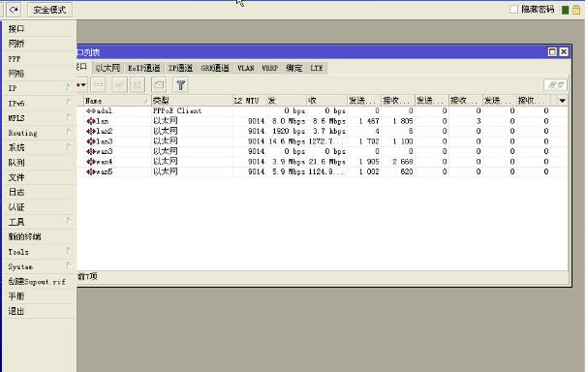Expand the 工具 submenu in sidebar
This screenshot has height=372, width=588.
(68, 221)
